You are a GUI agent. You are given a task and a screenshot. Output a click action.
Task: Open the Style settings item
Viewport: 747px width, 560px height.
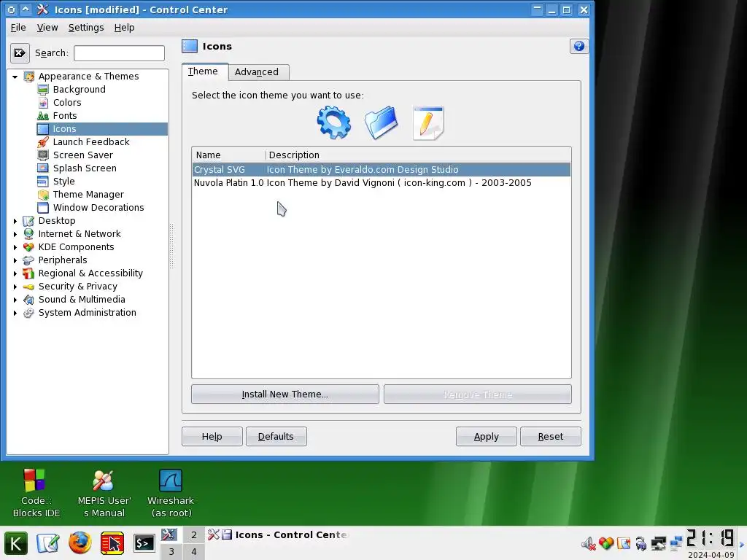point(63,182)
